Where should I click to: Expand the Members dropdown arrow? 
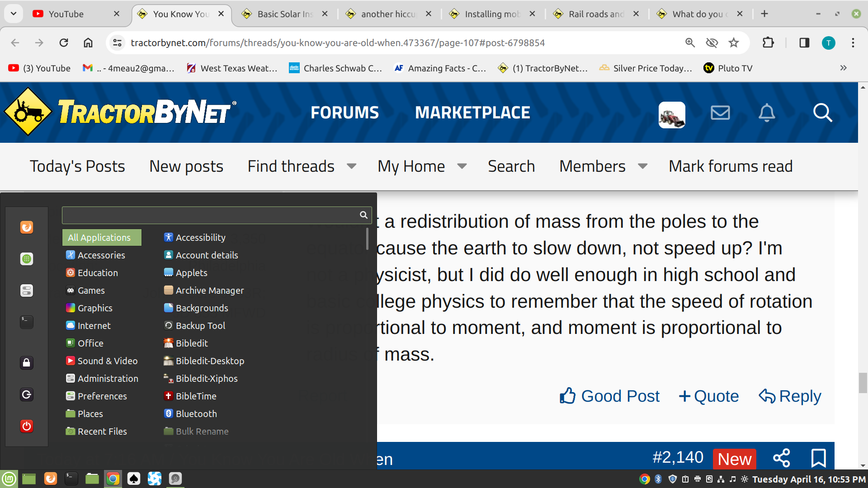(x=642, y=166)
